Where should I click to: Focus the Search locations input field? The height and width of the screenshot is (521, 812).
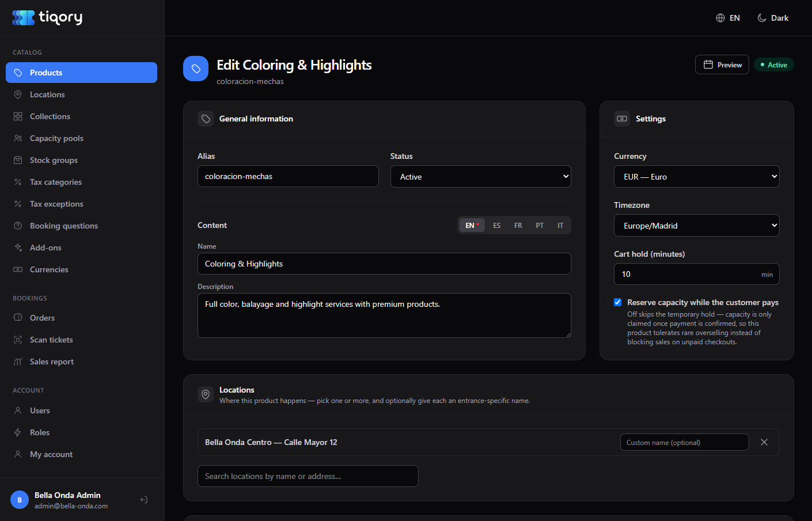pos(308,476)
